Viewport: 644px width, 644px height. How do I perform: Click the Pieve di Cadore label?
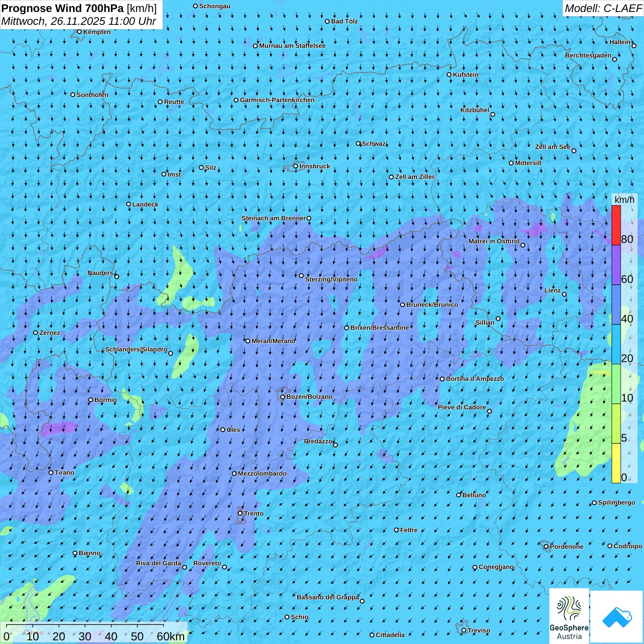pyautogui.click(x=462, y=407)
